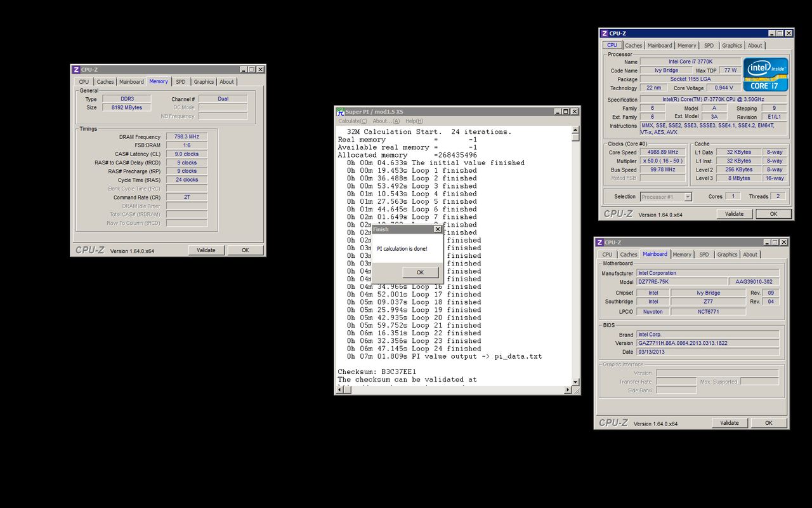This screenshot has height=508, width=812.
Task: Open About tab in the Mainboard CPU-Z window
Action: pyautogui.click(x=750, y=254)
